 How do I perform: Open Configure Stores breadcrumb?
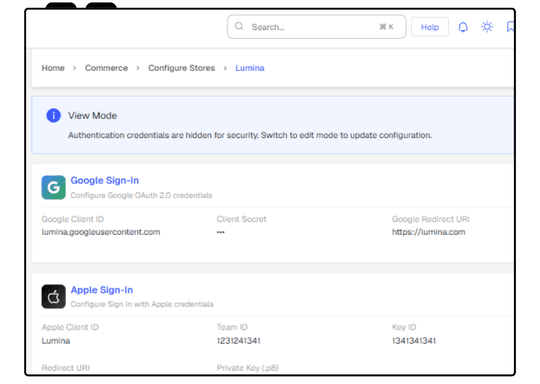tap(181, 68)
